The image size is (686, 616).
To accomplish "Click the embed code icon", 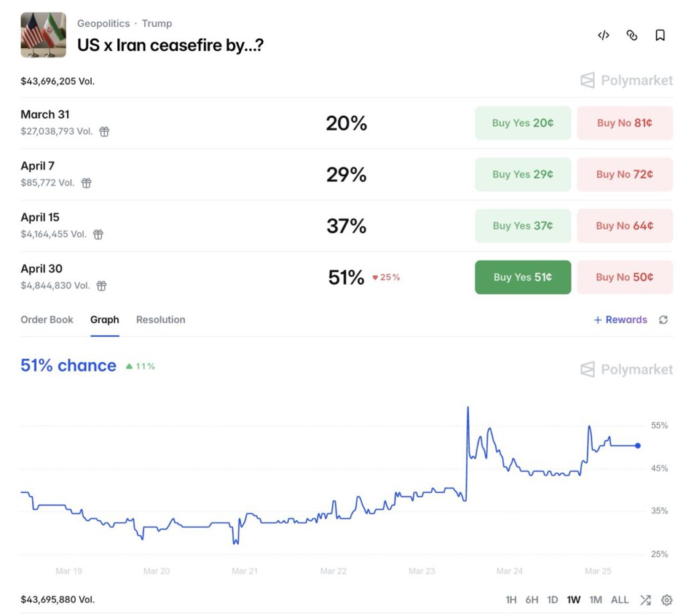I will pyautogui.click(x=603, y=35).
